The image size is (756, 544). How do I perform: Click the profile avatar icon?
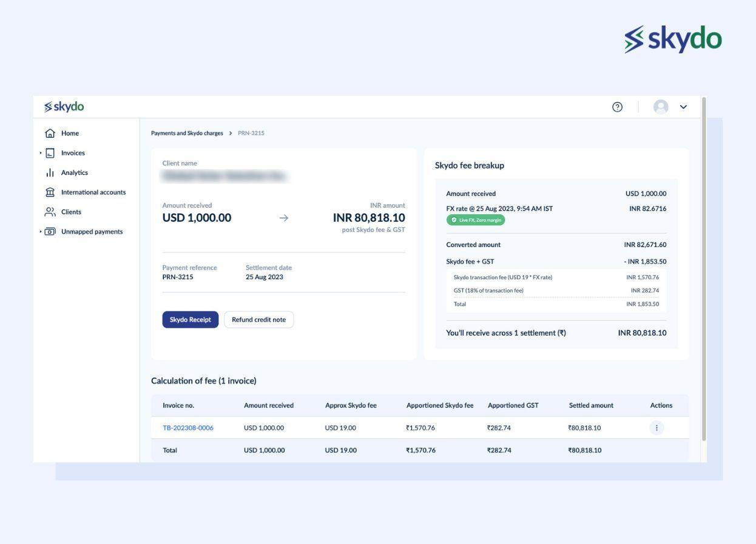coord(660,106)
